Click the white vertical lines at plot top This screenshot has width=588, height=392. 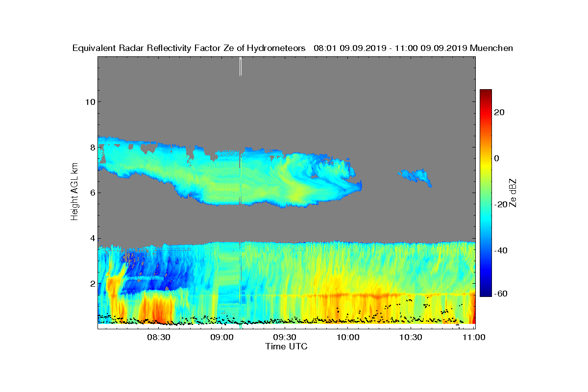coord(241,66)
